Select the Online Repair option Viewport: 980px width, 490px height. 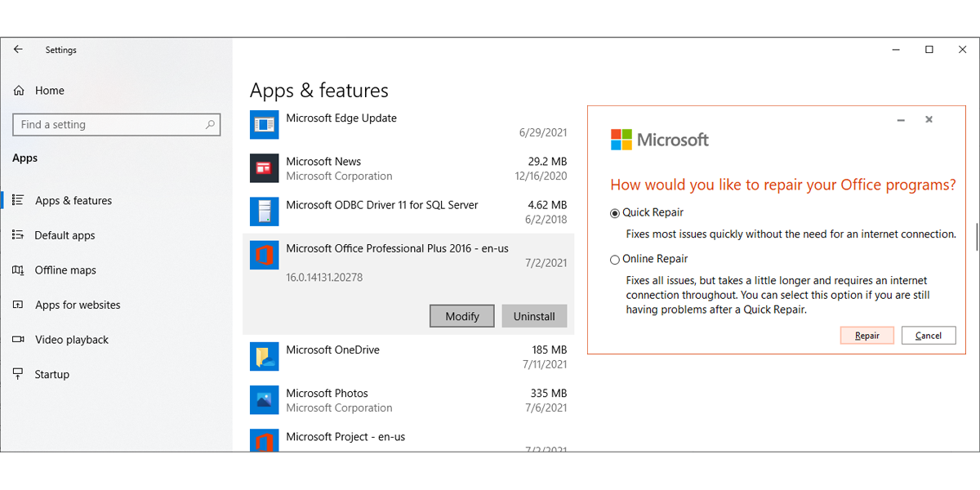click(614, 260)
